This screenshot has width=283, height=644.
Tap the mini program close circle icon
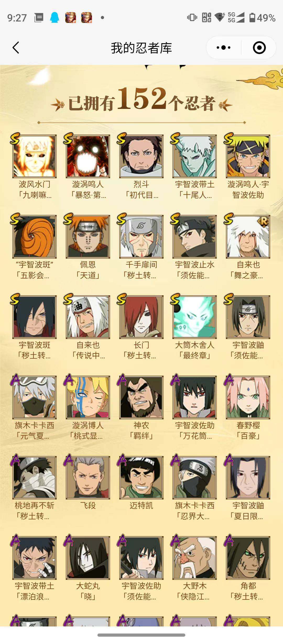point(259,48)
